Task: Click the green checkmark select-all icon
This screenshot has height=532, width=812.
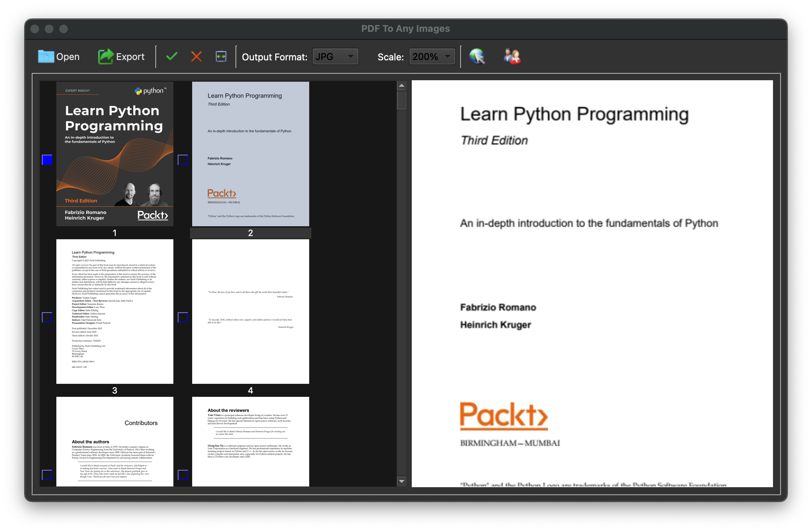Action: click(x=172, y=56)
